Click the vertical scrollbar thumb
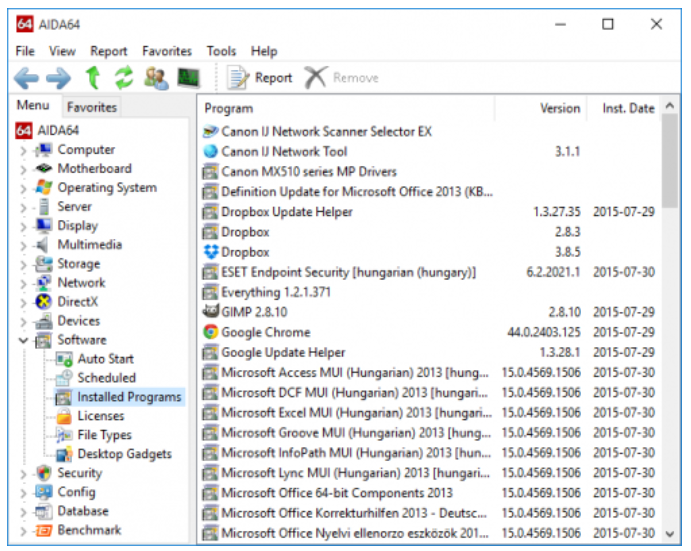The height and width of the screenshot is (551, 691). coord(670,161)
